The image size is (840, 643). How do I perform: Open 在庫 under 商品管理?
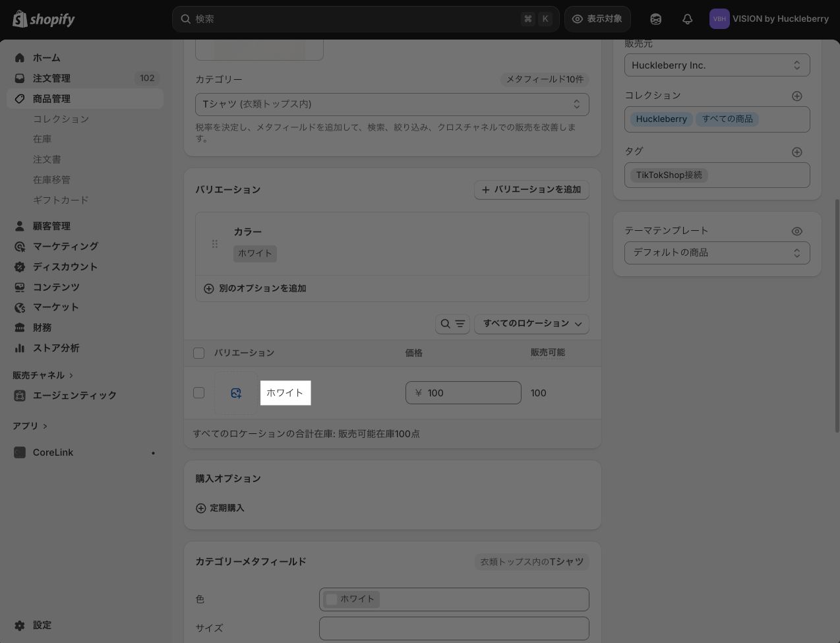[42, 139]
